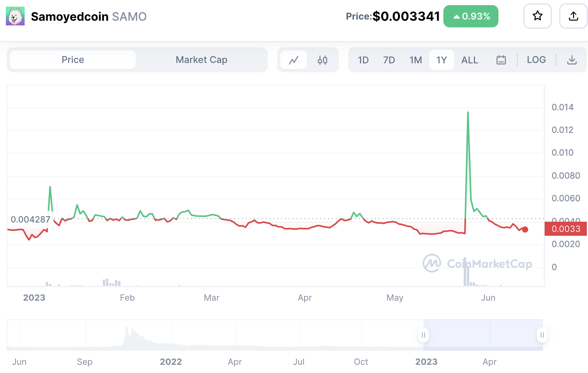Select the Price tab
Screen dimensions: 588x373
pos(73,60)
